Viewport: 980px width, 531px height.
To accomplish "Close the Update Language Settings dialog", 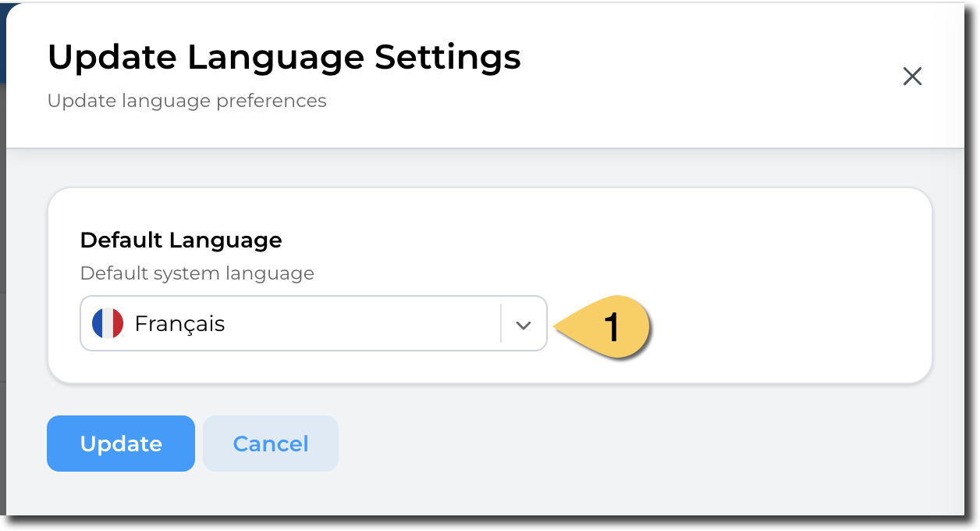I will (912, 76).
